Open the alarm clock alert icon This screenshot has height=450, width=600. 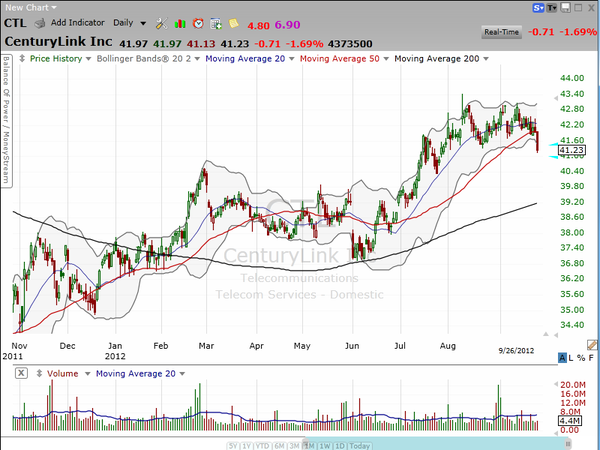pyautogui.click(x=198, y=24)
